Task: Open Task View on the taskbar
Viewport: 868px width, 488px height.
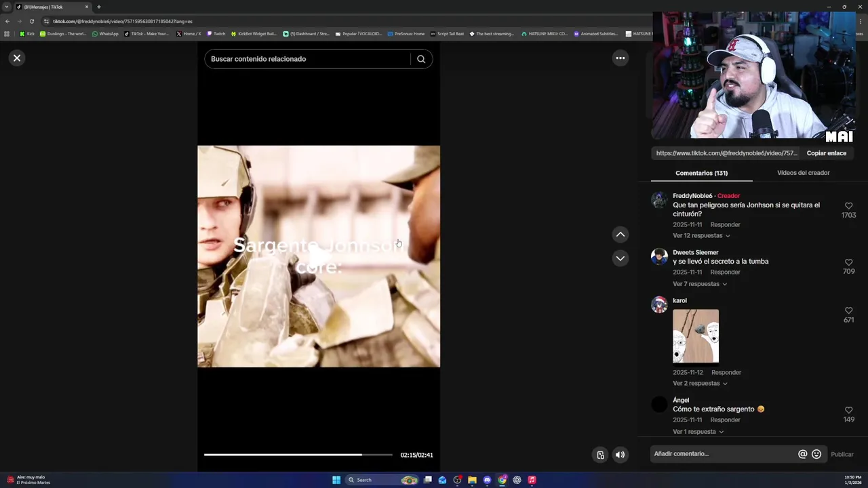Action: point(428,480)
